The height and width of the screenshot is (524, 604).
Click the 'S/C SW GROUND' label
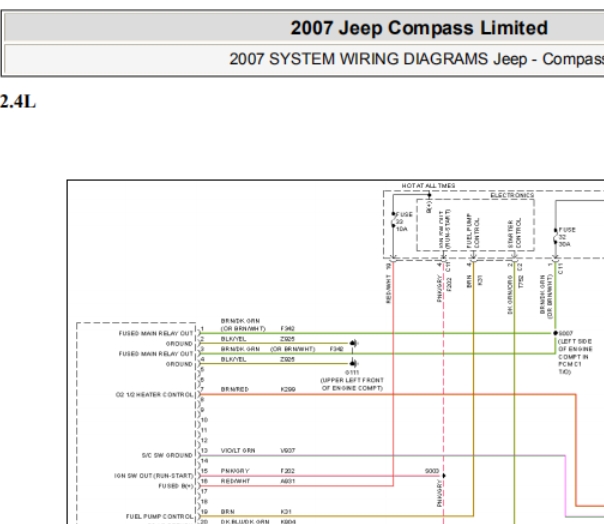click(167, 455)
